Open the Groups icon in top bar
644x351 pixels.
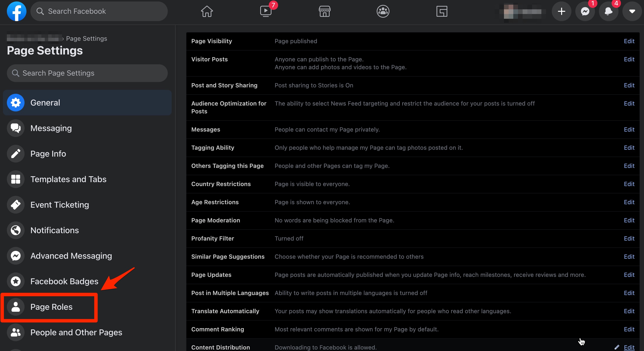click(383, 11)
